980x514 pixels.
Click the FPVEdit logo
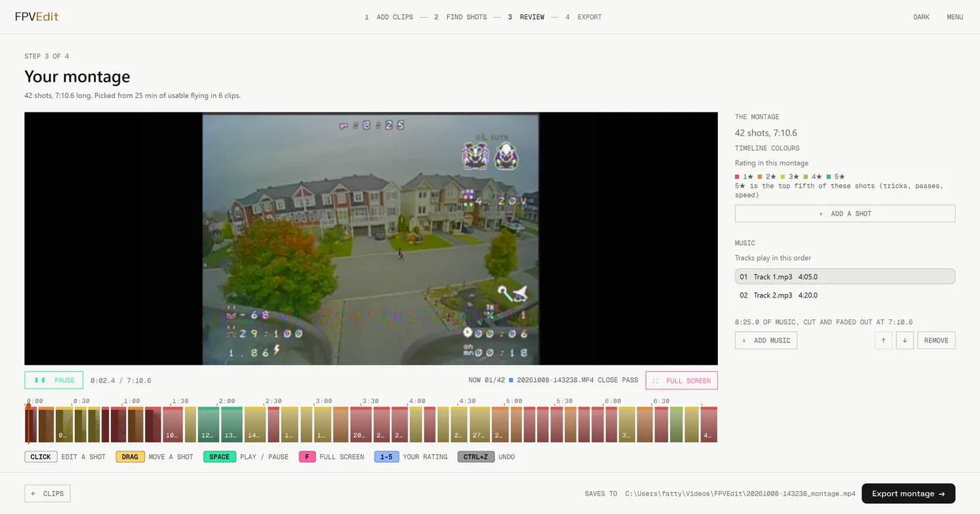click(37, 17)
